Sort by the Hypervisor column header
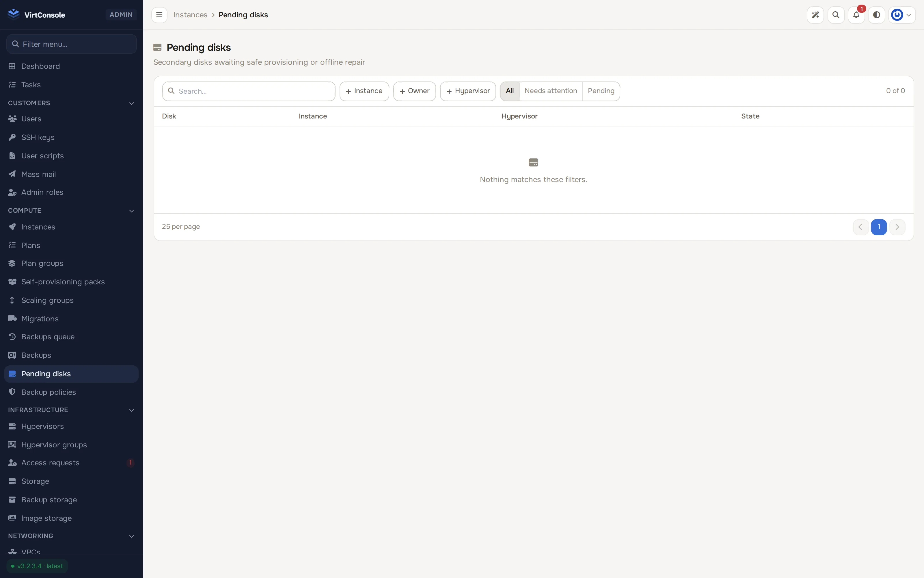 [519, 116]
